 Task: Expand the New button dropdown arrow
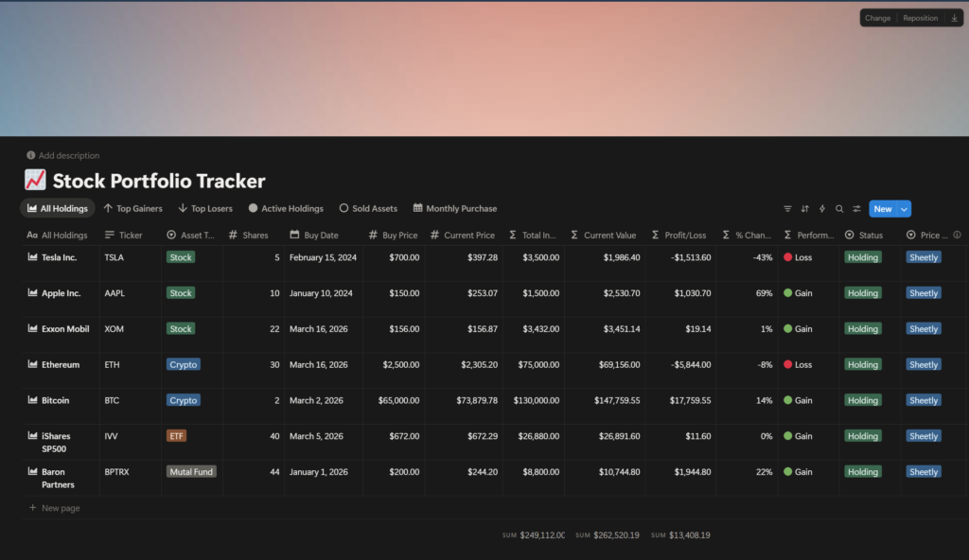coord(904,209)
